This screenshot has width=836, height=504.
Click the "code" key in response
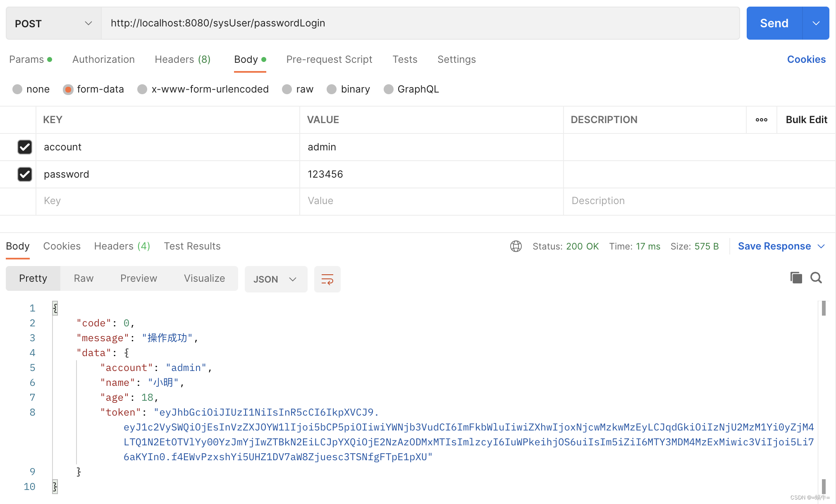pyautogui.click(x=94, y=323)
